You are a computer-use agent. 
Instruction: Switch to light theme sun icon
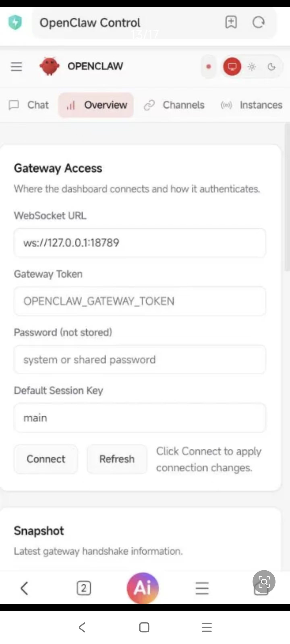pos(252,67)
